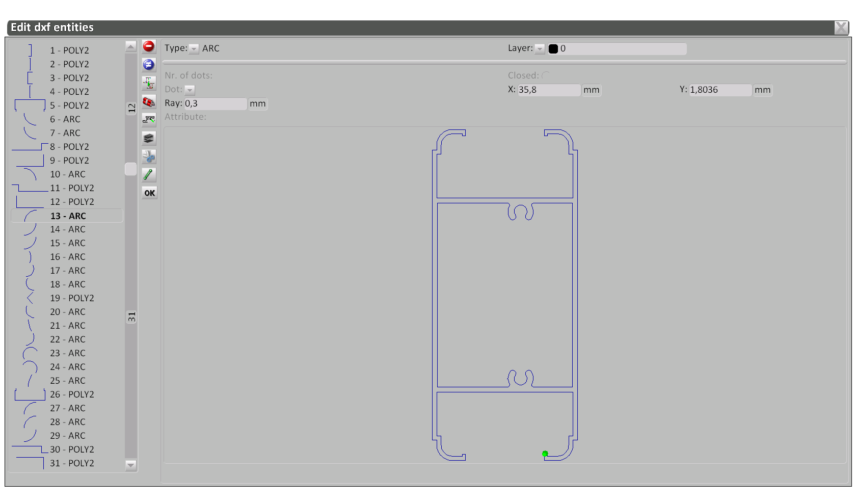
Task: Expand the Dot dropdown
Action: pyautogui.click(x=190, y=90)
